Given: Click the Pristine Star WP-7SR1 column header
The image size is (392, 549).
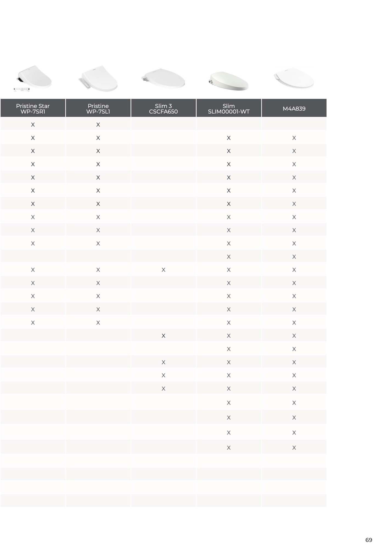Looking at the screenshot, I should tap(33, 108).
